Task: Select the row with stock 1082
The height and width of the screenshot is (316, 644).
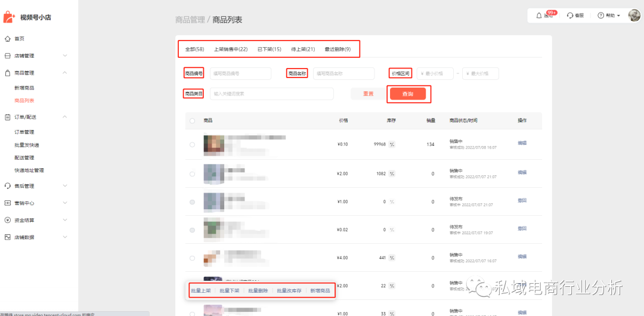Action: (192, 174)
